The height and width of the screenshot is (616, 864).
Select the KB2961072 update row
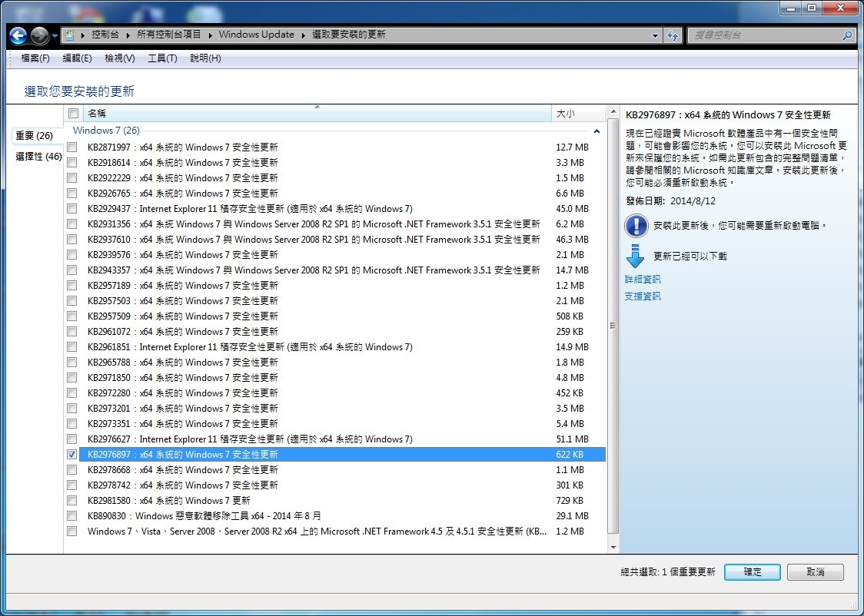click(x=342, y=331)
